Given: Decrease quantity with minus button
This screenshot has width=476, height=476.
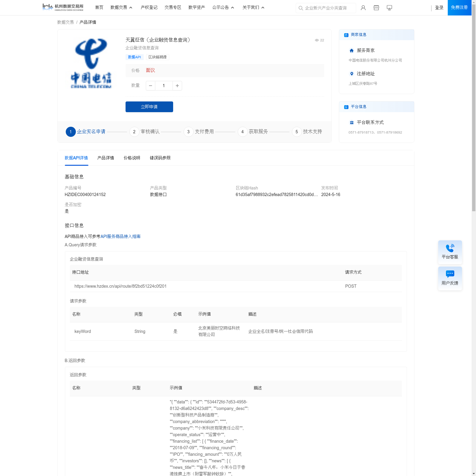Looking at the screenshot, I should tap(151, 86).
